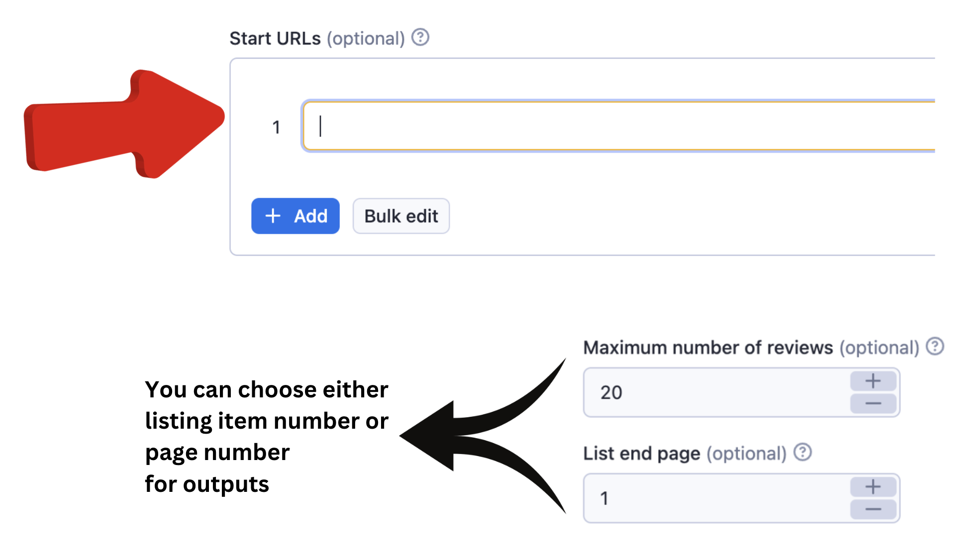Open the Start URLs help tooltip icon
The image size is (974, 560).
420,37
